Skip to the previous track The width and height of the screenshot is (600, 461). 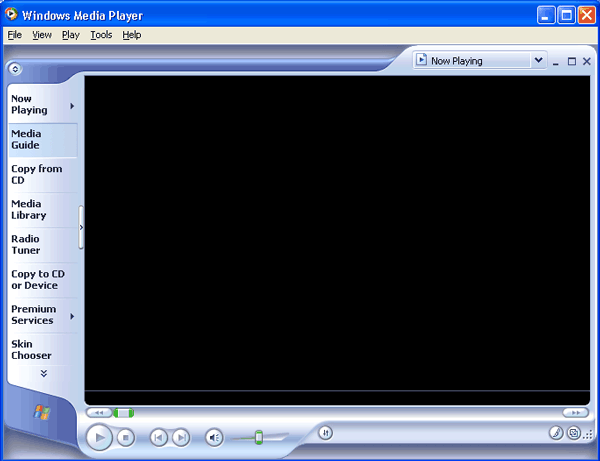click(x=158, y=436)
